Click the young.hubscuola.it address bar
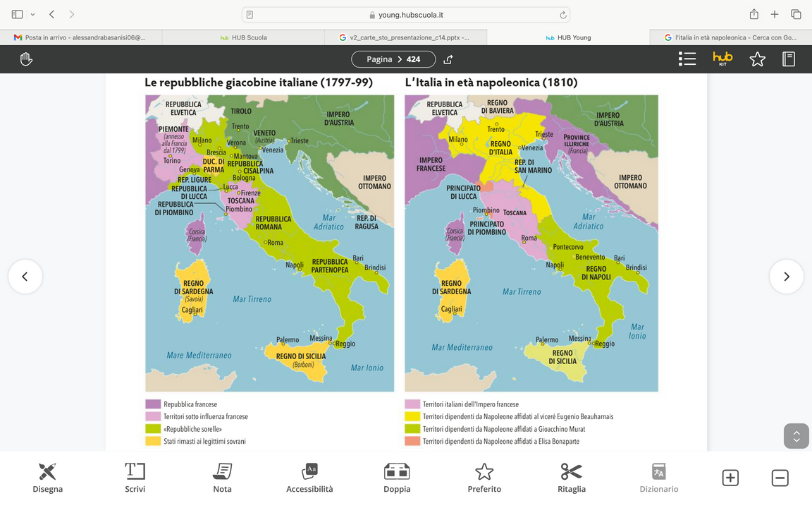812x508 pixels. 406,14
